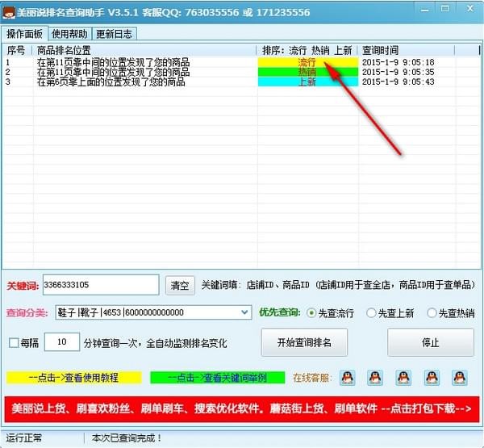Screen dimensions: 484x448
Task: Switch to the 使用帮助 tab
Action: point(71,34)
